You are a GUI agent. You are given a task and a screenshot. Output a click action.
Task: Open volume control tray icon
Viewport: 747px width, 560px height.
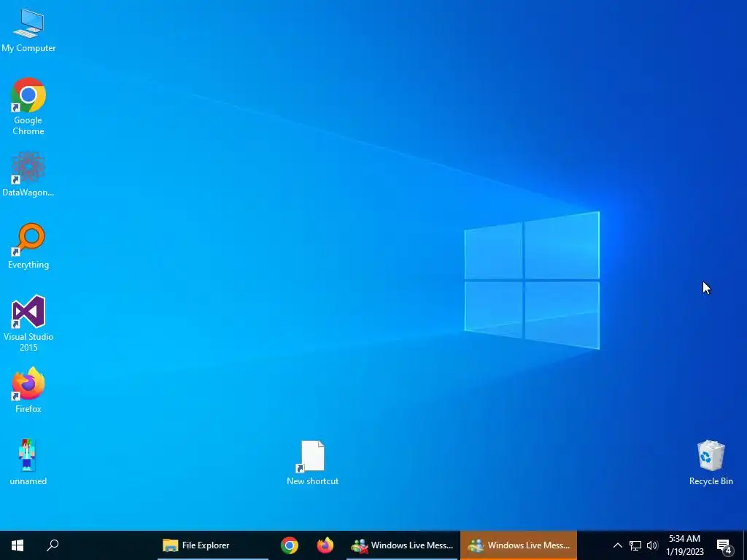pyautogui.click(x=652, y=545)
